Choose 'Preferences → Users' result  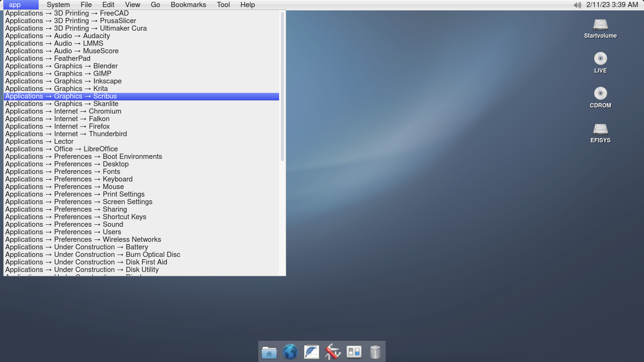click(x=141, y=232)
